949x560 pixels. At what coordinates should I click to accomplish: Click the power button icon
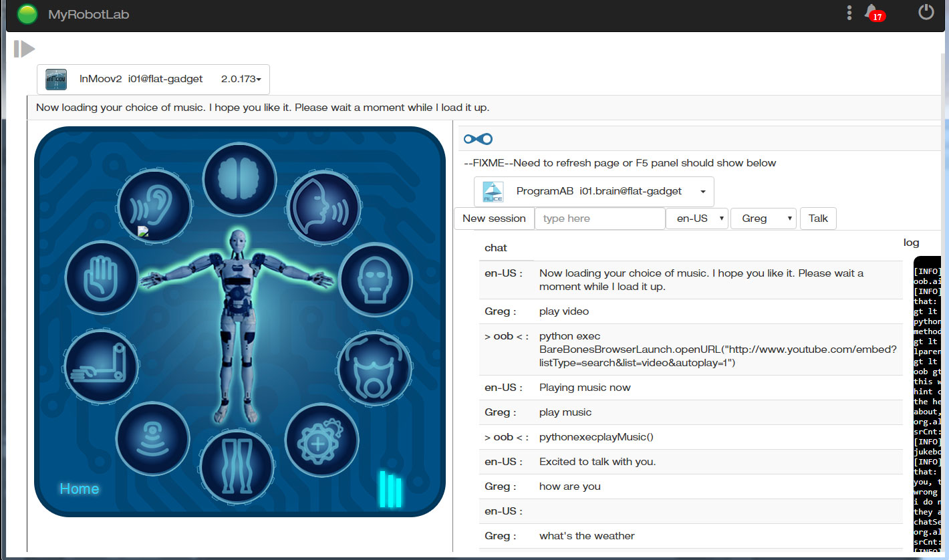(926, 12)
